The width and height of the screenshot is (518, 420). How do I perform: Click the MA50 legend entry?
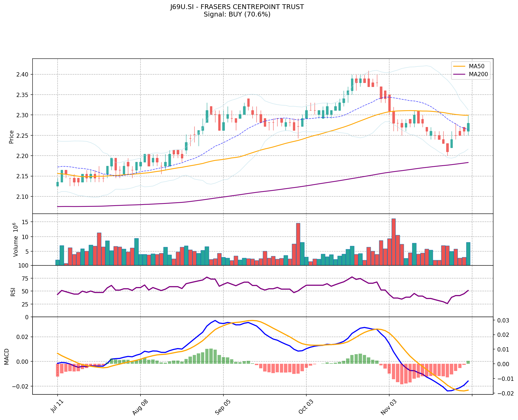[x=477, y=66]
